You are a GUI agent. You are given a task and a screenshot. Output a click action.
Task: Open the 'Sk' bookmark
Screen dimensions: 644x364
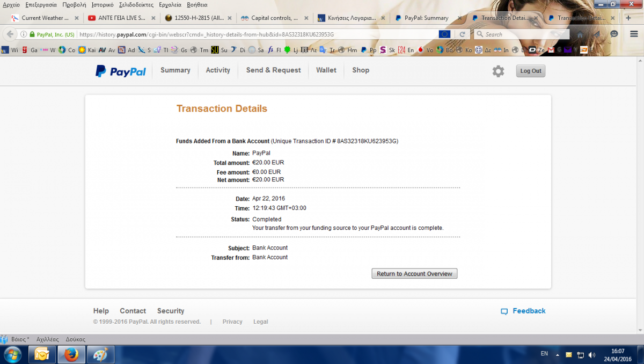tap(387, 50)
